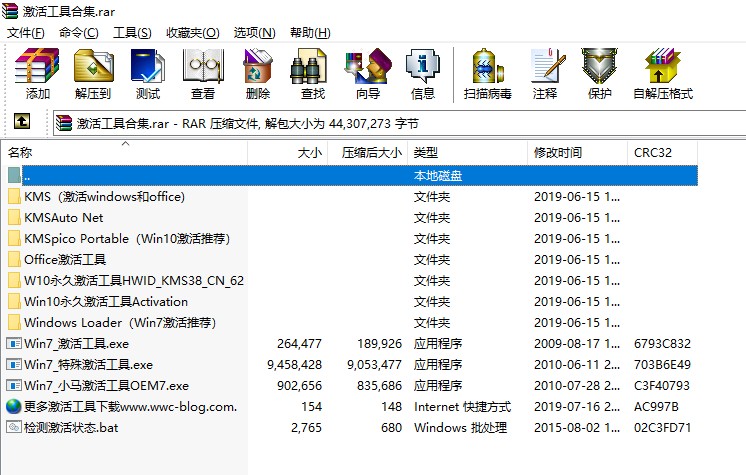This screenshot has height=475, width=746.
Task: Click the Win10永久激活工具Activation folder icon
Action: tap(14, 301)
